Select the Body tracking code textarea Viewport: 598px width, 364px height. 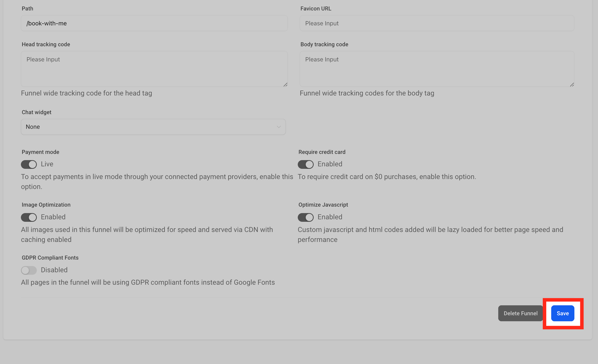[x=437, y=69]
